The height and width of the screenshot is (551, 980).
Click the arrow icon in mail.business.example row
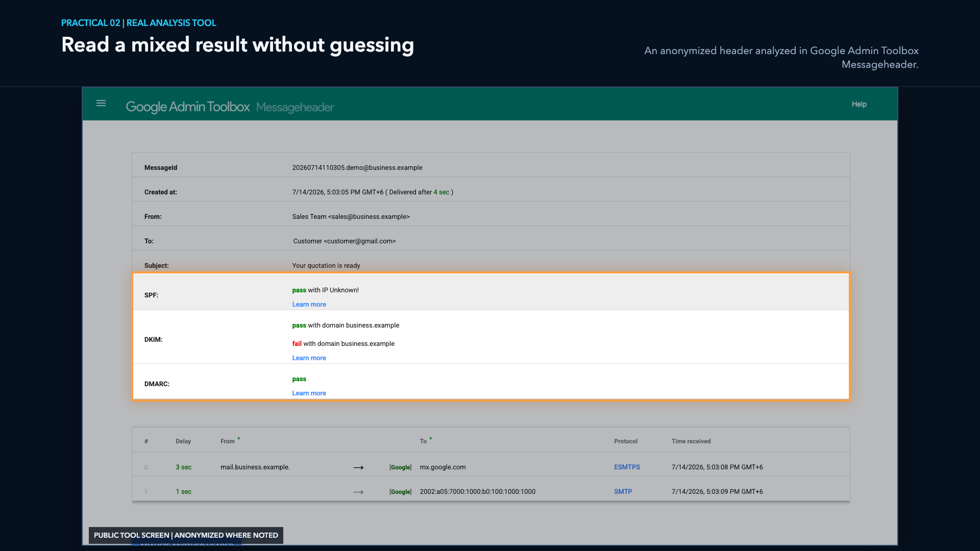coord(358,467)
